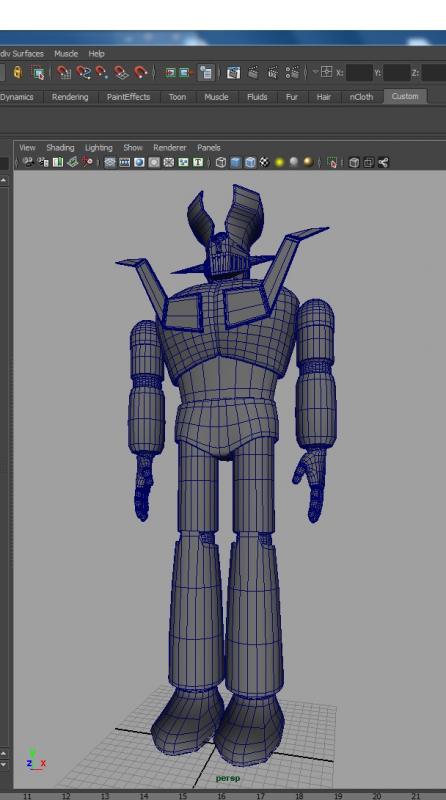Switch to the Rendering shelf tab

[70, 96]
